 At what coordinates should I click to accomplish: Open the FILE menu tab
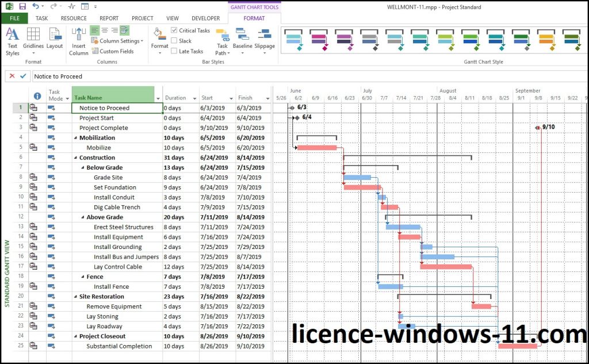(14, 18)
